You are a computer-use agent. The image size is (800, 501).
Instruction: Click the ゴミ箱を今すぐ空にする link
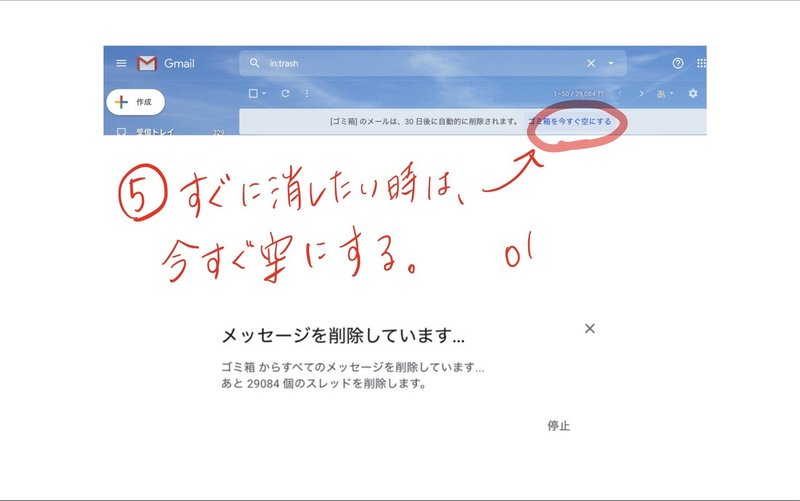click(x=569, y=121)
